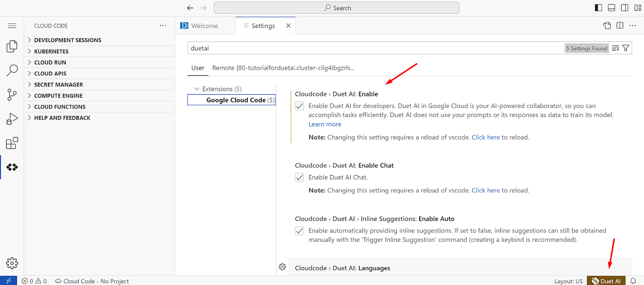Viewport: 644px width, 285px height.
Task: Toggle the secondary side bar layout icon
Action: [x=624, y=8]
